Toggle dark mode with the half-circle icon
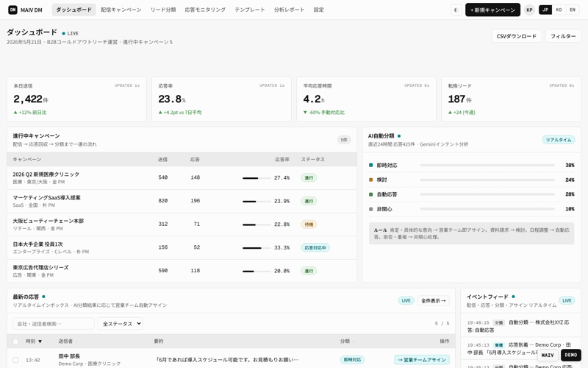This screenshot has height=368, width=588. (x=456, y=10)
